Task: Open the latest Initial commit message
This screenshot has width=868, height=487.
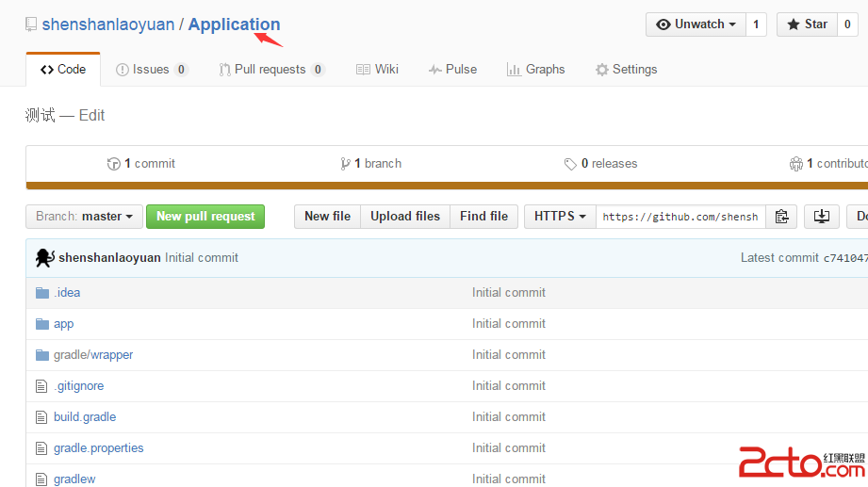Action: point(202,258)
